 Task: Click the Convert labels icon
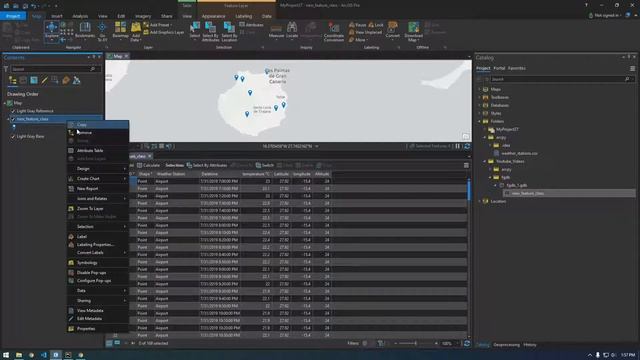pyautogui.click(x=393, y=30)
